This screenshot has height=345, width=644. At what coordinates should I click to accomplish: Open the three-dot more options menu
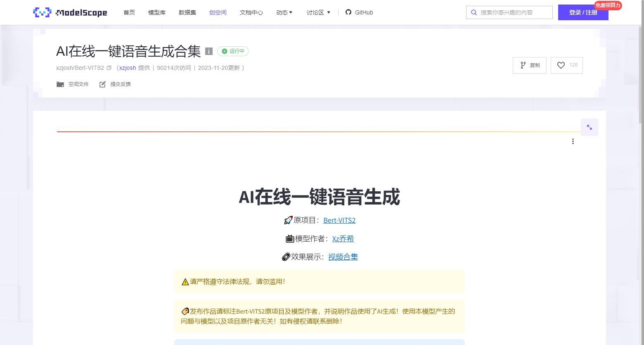click(573, 141)
